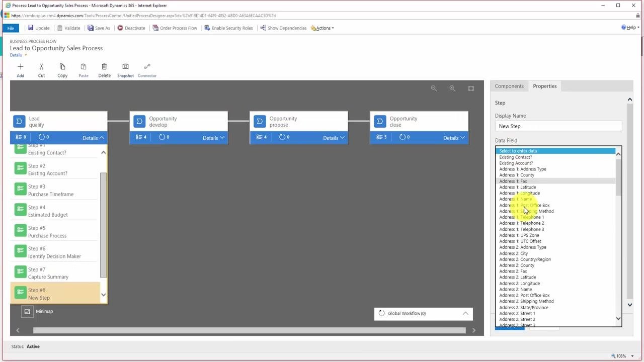Image resolution: width=644 pixels, height=362 pixels.
Task: Click Step #8 New Step green icon
Action: coord(20,292)
